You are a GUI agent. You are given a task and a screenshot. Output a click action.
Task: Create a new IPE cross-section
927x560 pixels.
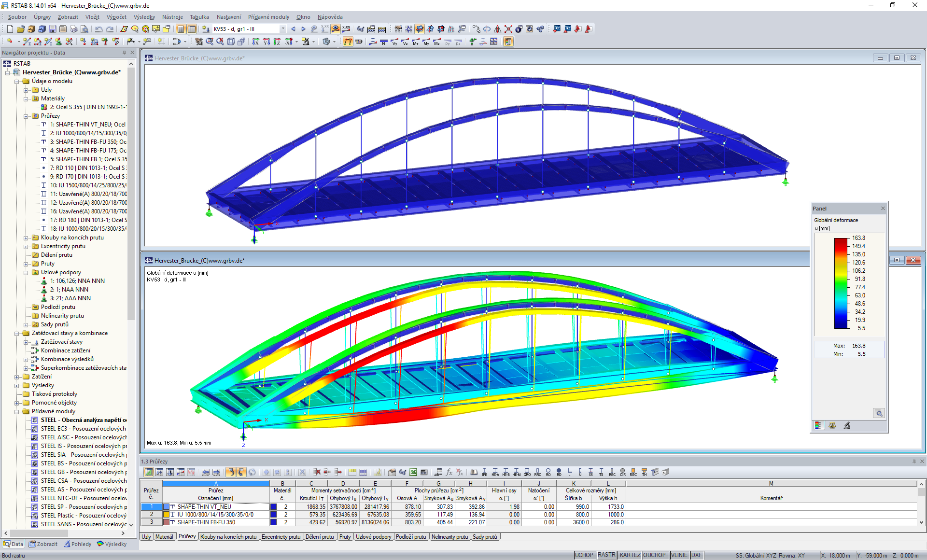point(484,473)
